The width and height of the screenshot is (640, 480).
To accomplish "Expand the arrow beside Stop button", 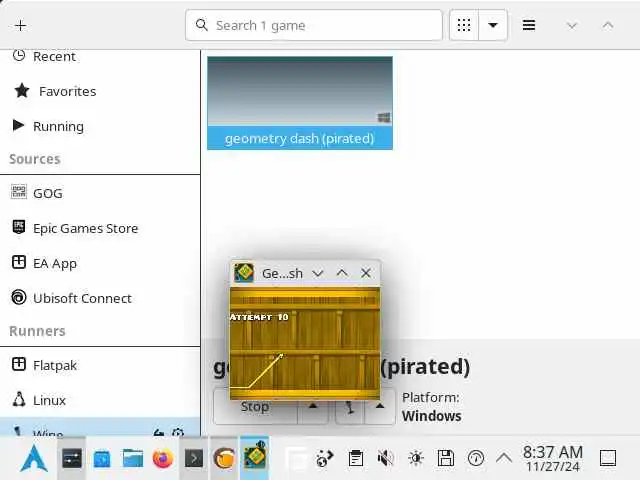I will tap(313, 407).
